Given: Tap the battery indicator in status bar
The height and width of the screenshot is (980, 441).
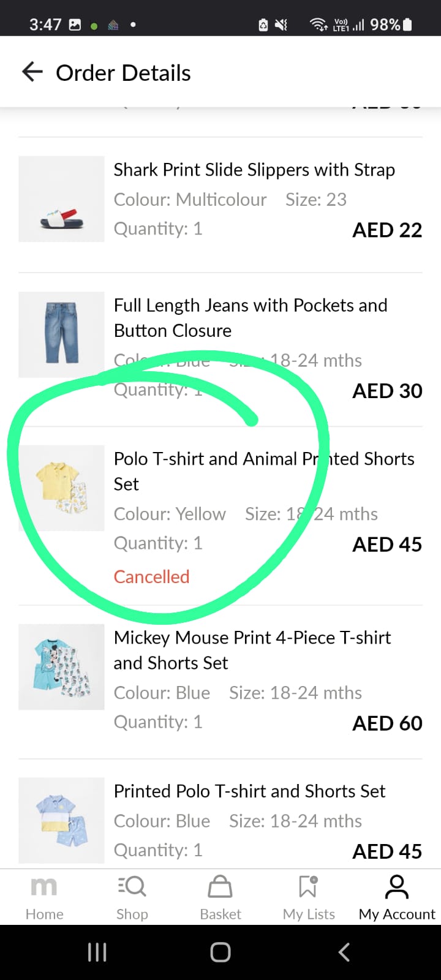Looking at the screenshot, I should (408, 24).
